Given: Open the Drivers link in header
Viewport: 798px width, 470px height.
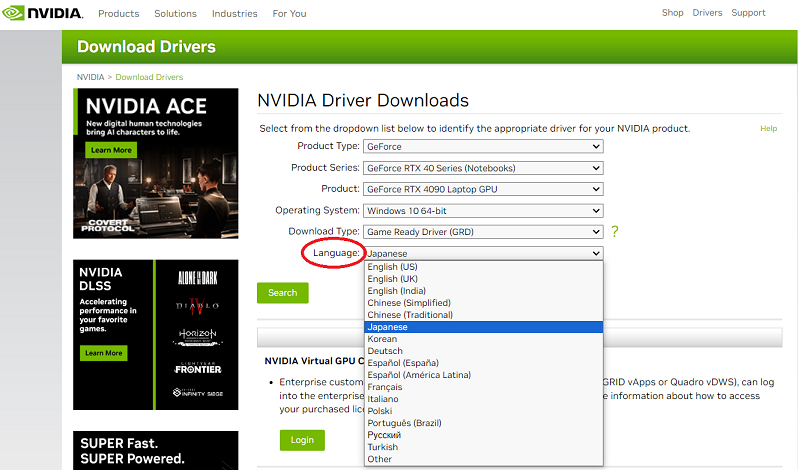Looking at the screenshot, I should pyautogui.click(x=707, y=13).
